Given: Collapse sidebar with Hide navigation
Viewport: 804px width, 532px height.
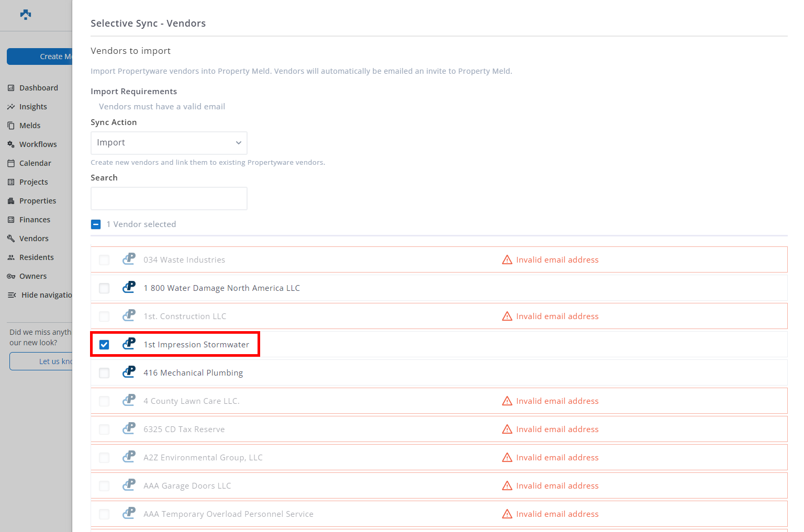Looking at the screenshot, I should click(40, 295).
